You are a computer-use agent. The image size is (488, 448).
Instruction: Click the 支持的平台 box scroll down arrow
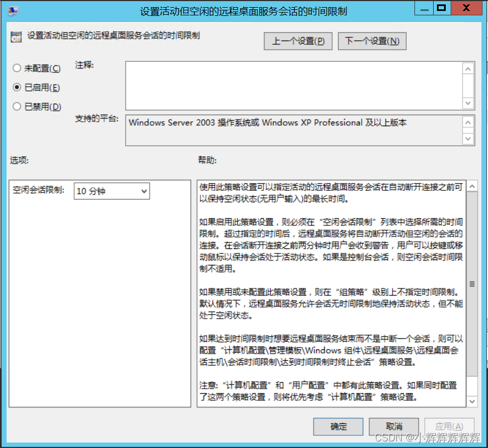pyautogui.click(x=468, y=139)
